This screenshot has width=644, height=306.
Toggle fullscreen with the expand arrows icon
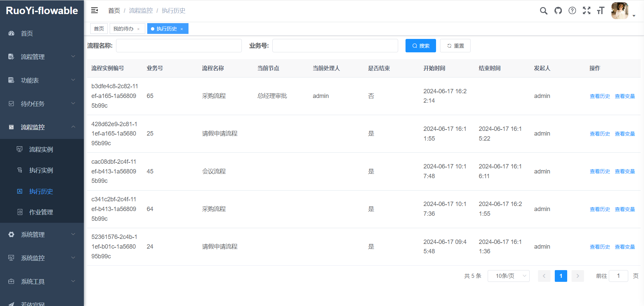[587, 11]
